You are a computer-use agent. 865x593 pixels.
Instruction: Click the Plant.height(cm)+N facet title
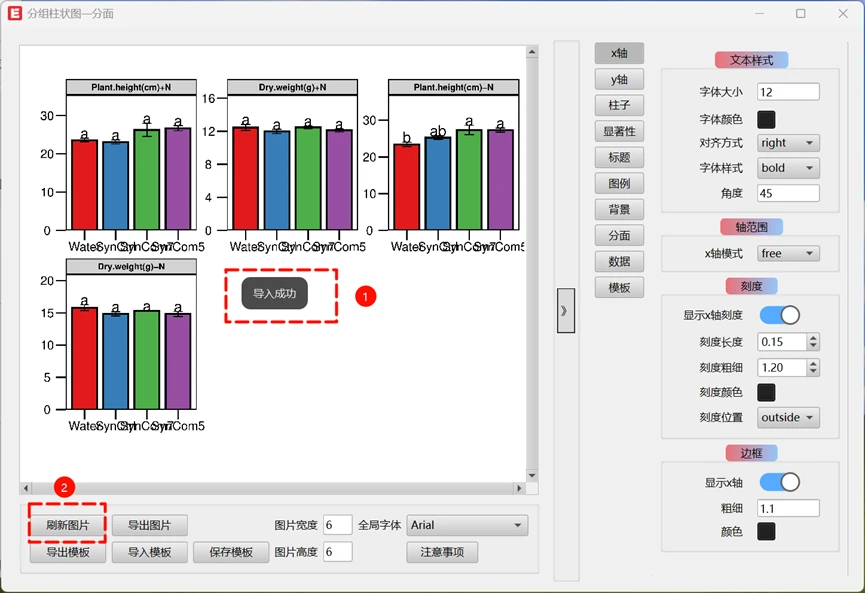coord(131,87)
